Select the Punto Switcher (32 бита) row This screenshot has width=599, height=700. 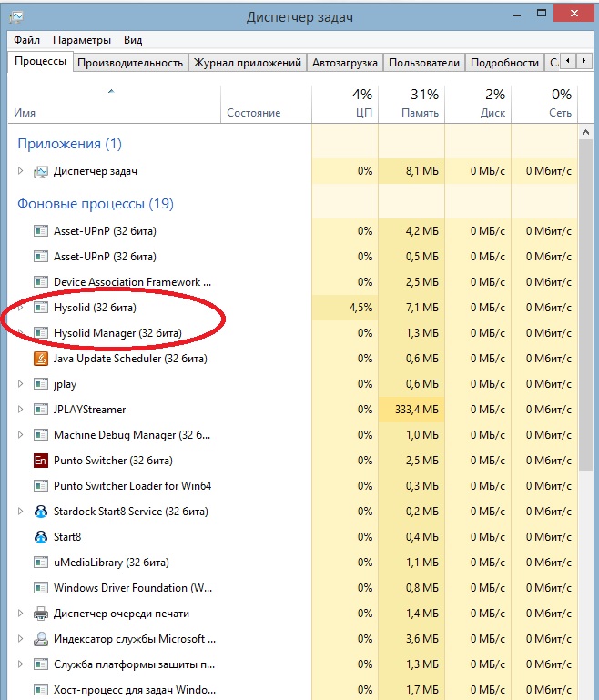(x=292, y=461)
